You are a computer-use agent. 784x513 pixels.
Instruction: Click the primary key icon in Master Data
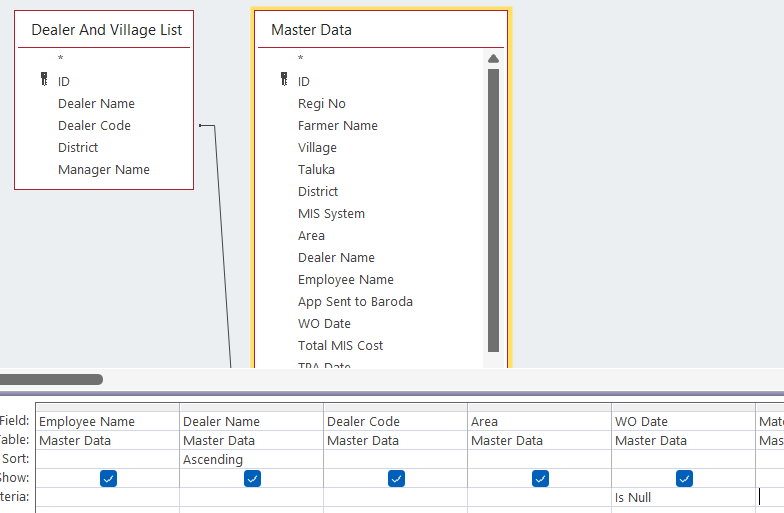[284, 81]
